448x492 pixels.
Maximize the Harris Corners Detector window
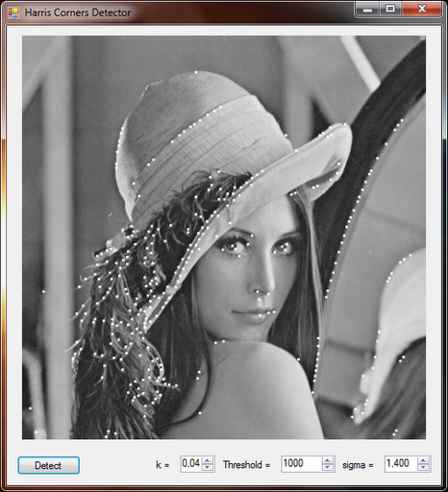pyautogui.click(x=390, y=10)
